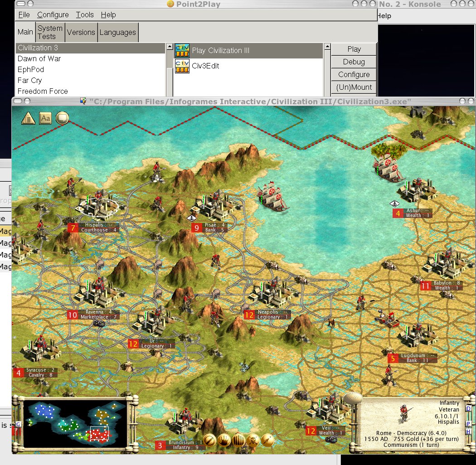Click the vertical-bars unit action button
The height and width of the screenshot is (465, 476).
238,440
